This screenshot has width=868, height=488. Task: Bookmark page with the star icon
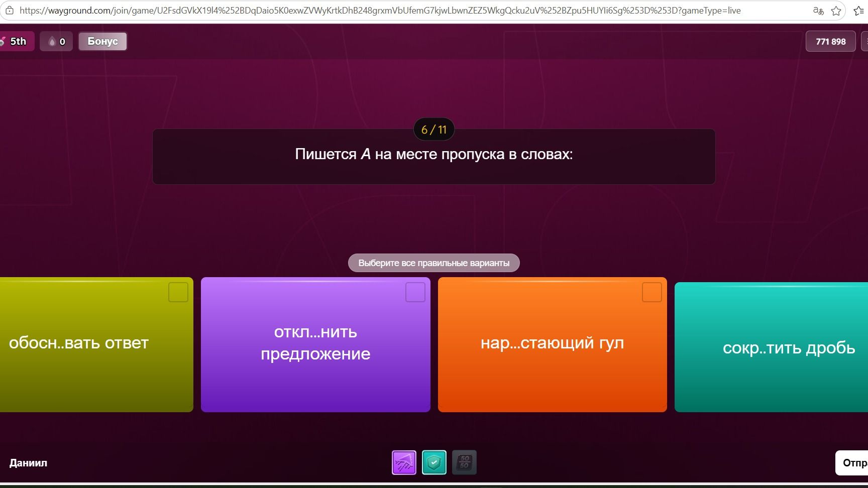click(x=836, y=11)
